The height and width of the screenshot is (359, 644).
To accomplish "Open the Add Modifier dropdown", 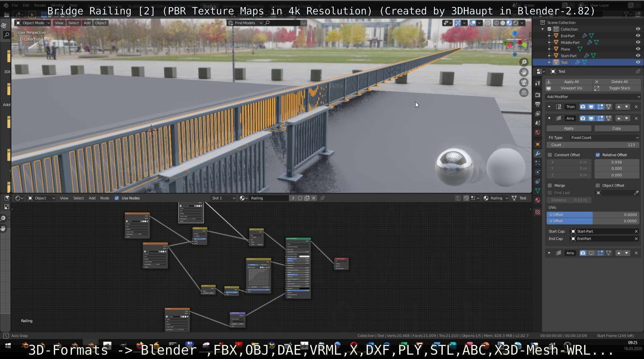I will 593,97.
